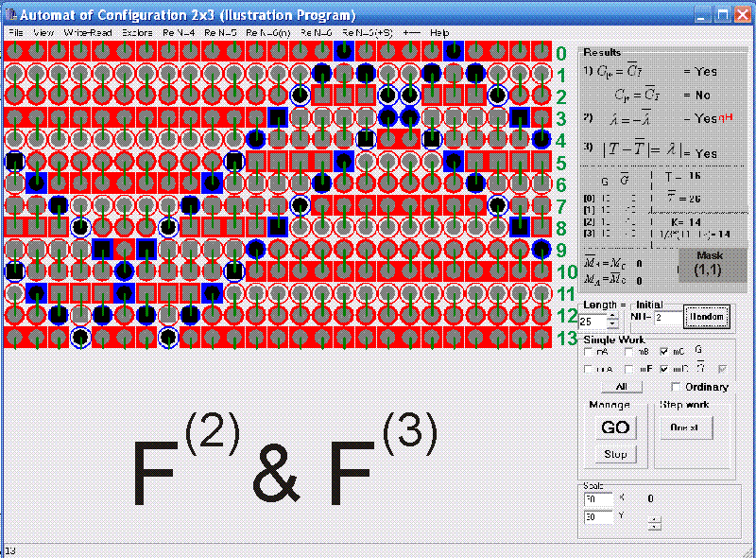The width and height of the screenshot is (756, 558).
Task: Open the View menu
Action: 43,33
